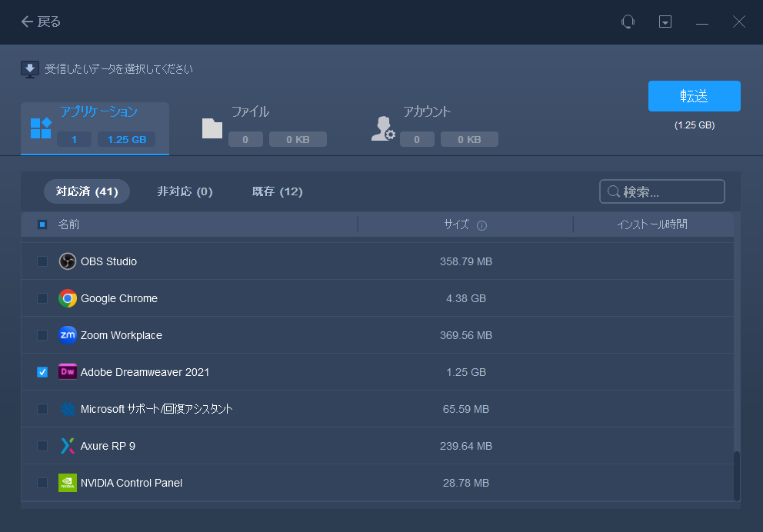
Task: Click the receive data icon near 受信したいデータ
Action: [x=29, y=68]
